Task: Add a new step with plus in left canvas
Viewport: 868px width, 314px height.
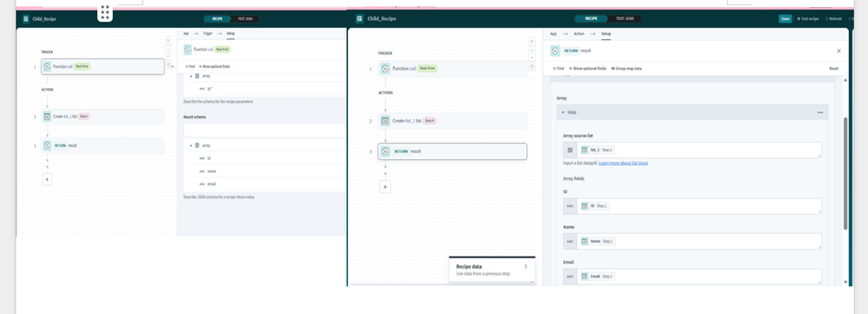Action: (x=47, y=179)
